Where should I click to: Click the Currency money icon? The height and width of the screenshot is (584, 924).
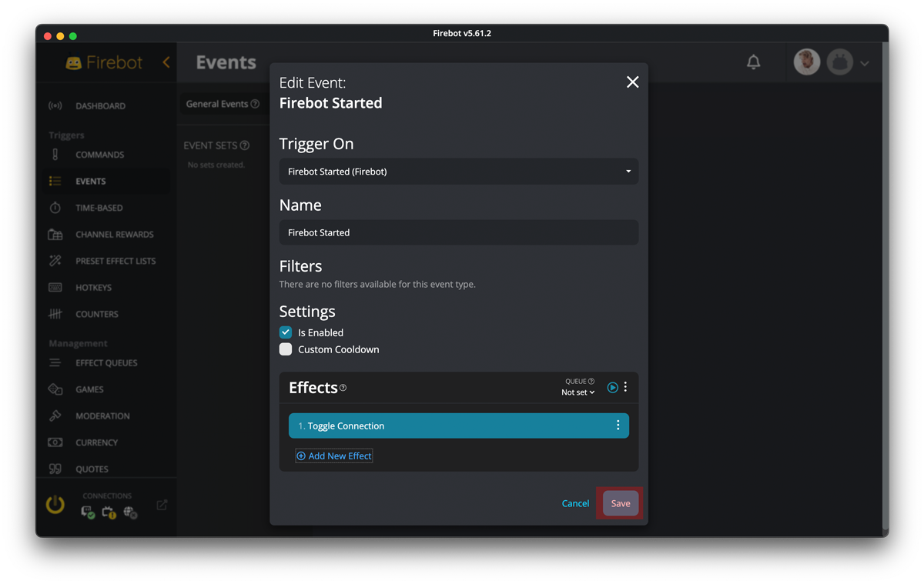(55, 442)
